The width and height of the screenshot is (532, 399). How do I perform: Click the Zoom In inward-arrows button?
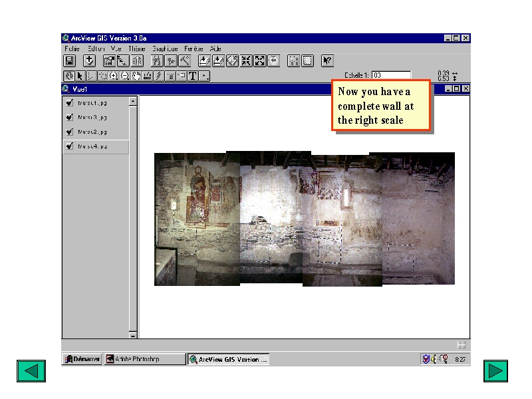pyautogui.click(x=246, y=61)
